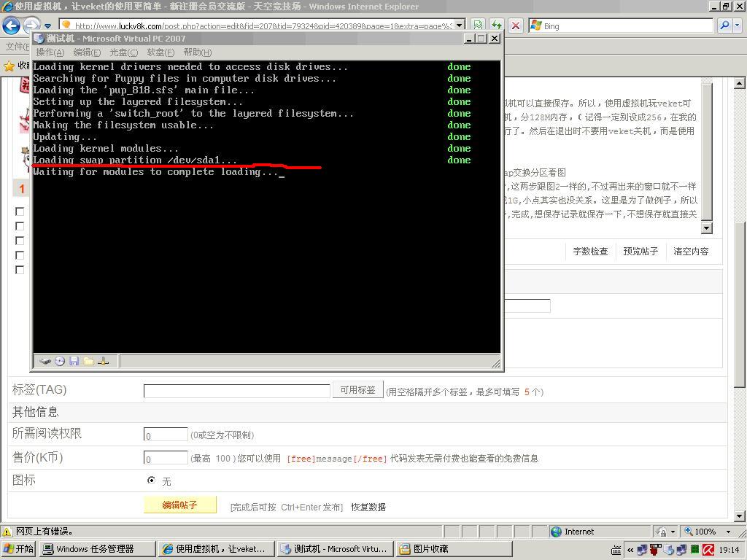This screenshot has width=747, height=560.
Task: Tick the fifth checkbox in the left column
Action: click(x=20, y=270)
